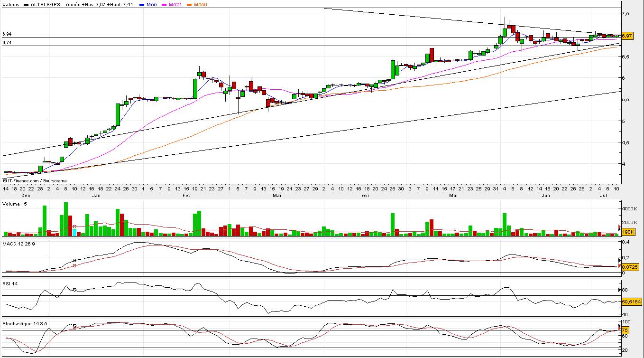Click the black ALTRI SGPS legend swatch
Image resolution: width=644 pixels, height=358 pixels.
click(26, 4)
